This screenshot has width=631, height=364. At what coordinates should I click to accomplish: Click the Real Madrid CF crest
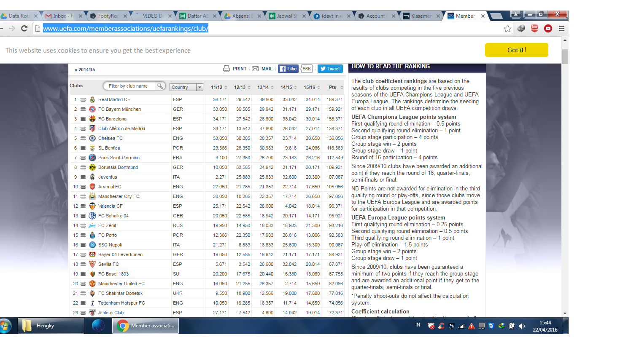coord(92,99)
